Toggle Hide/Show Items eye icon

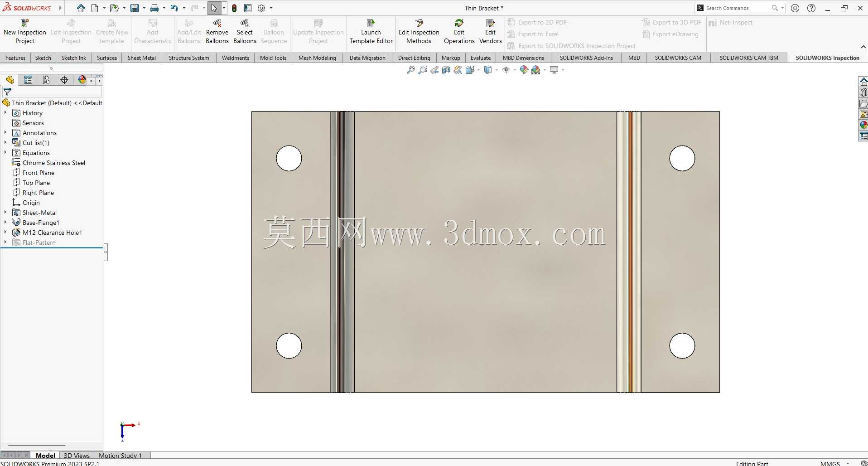pos(506,70)
